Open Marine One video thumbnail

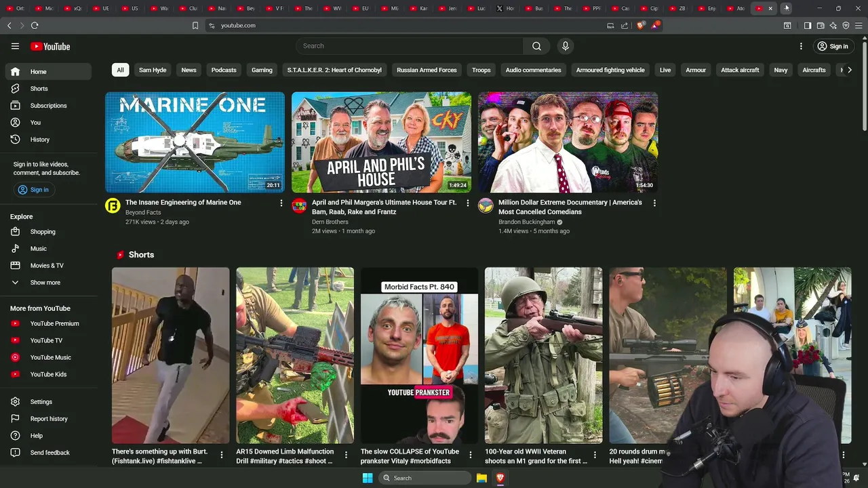[x=195, y=142]
